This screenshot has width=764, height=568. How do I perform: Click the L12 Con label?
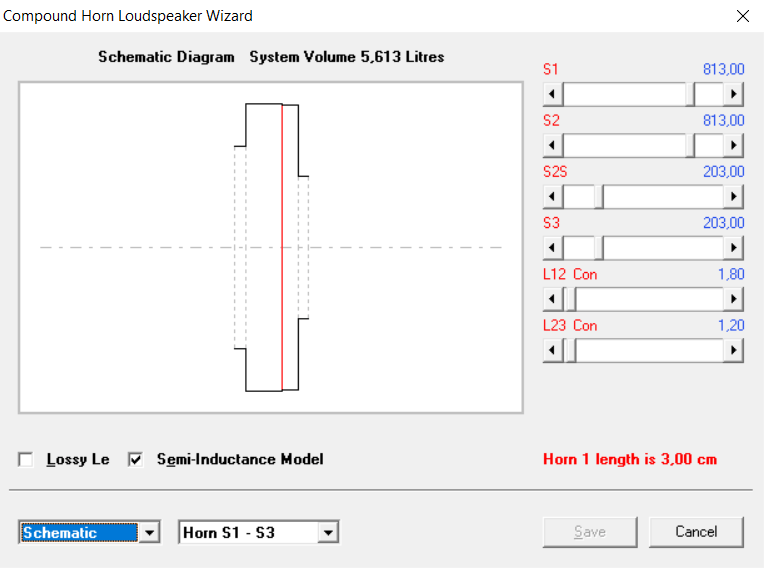tap(570, 274)
